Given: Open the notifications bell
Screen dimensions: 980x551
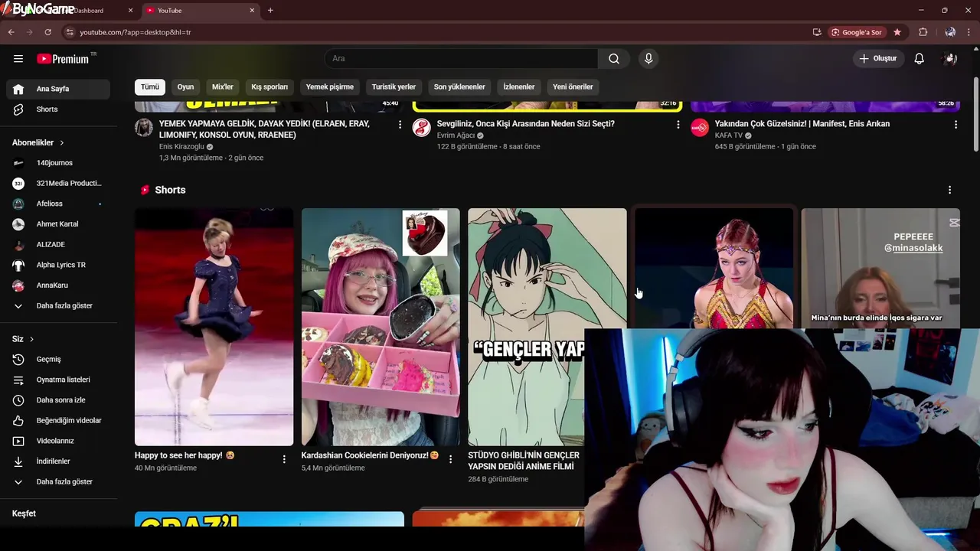Looking at the screenshot, I should 920,59.
